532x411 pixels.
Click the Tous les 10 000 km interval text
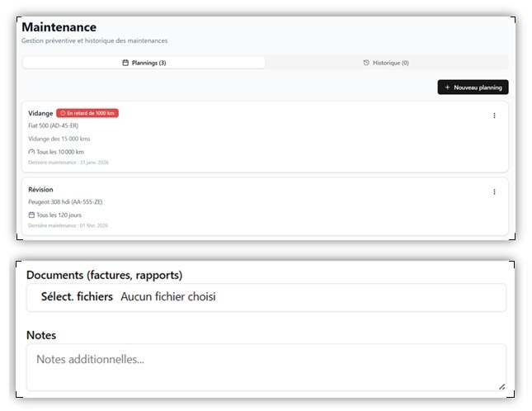point(60,152)
